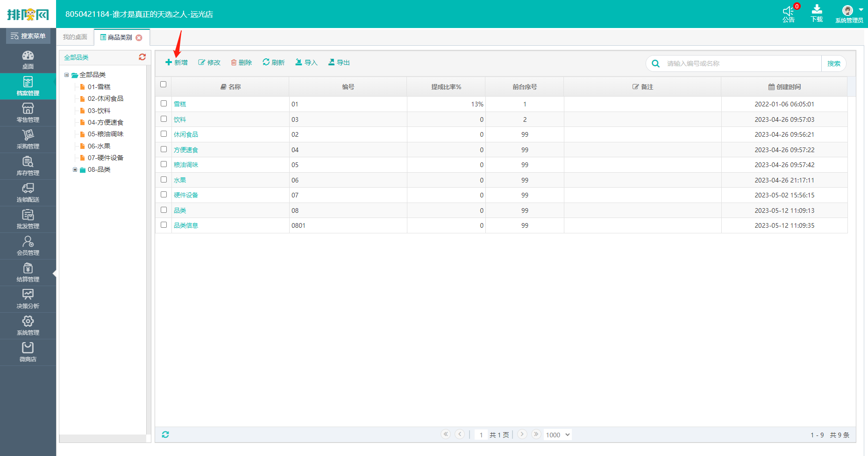Image resolution: width=868 pixels, height=456 pixels.
Task: Sort by the 创建时间 column header
Action: (784, 87)
